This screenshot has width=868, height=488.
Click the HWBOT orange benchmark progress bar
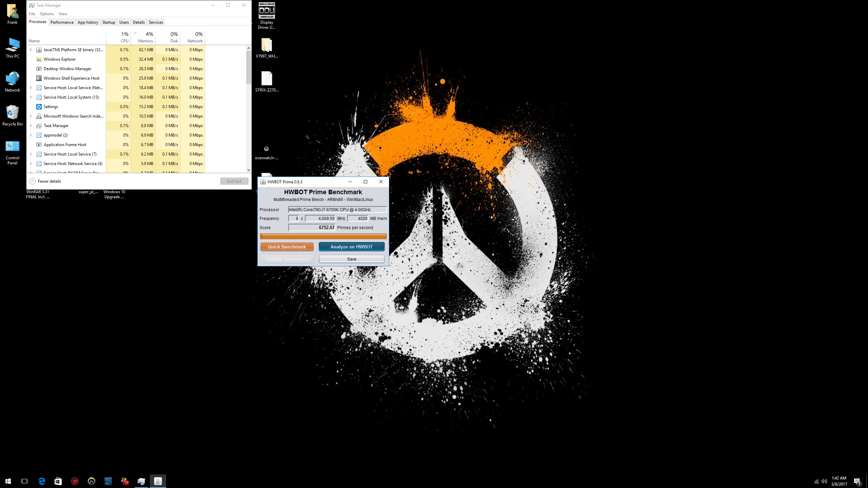pos(323,236)
